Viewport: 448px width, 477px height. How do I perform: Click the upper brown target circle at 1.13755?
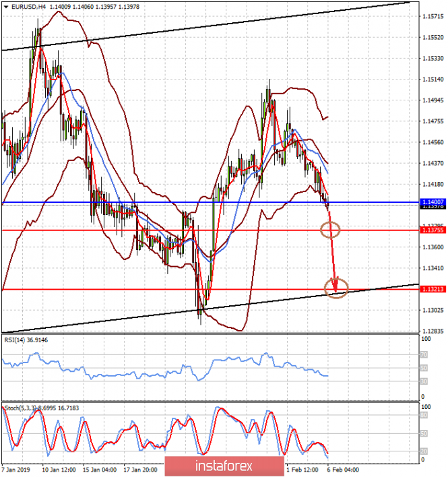click(x=330, y=230)
